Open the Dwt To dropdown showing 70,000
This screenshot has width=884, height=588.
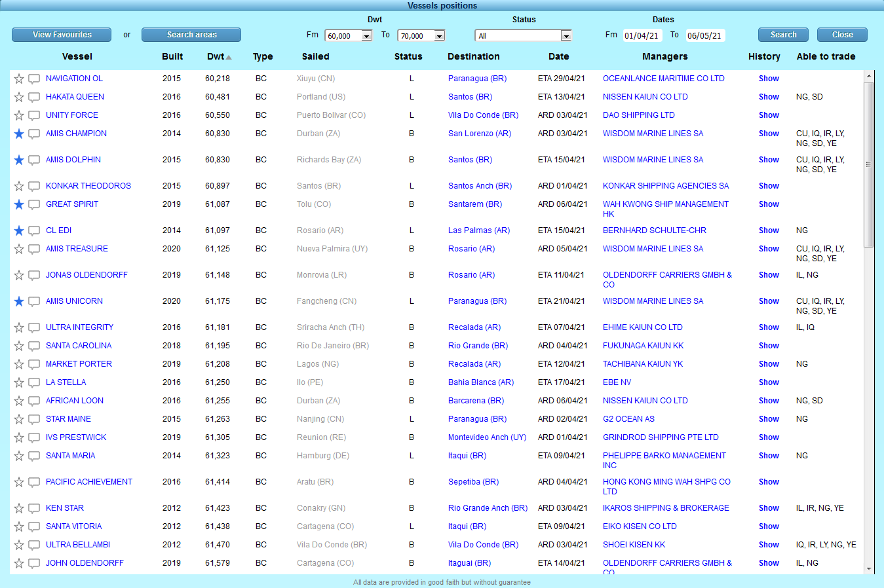coord(421,36)
